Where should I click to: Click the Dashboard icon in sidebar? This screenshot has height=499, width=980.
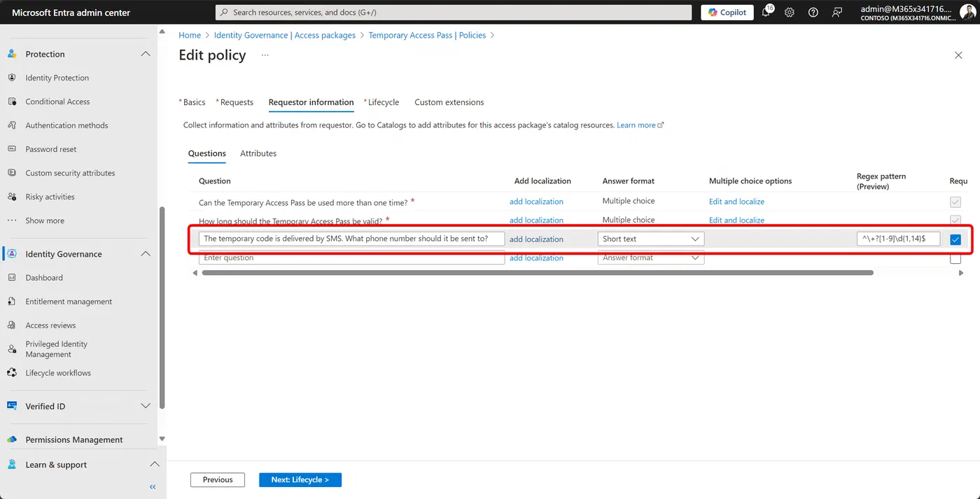click(x=12, y=278)
